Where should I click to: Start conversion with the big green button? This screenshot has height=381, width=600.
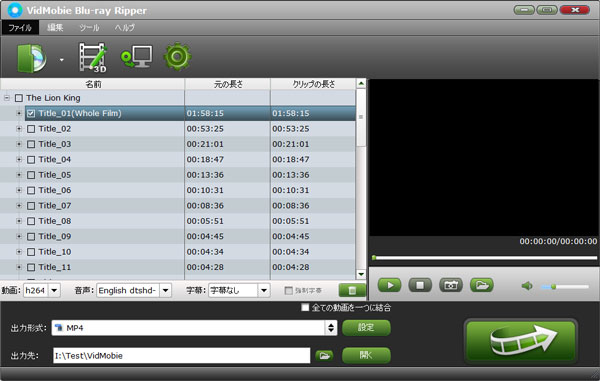click(x=521, y=340)
